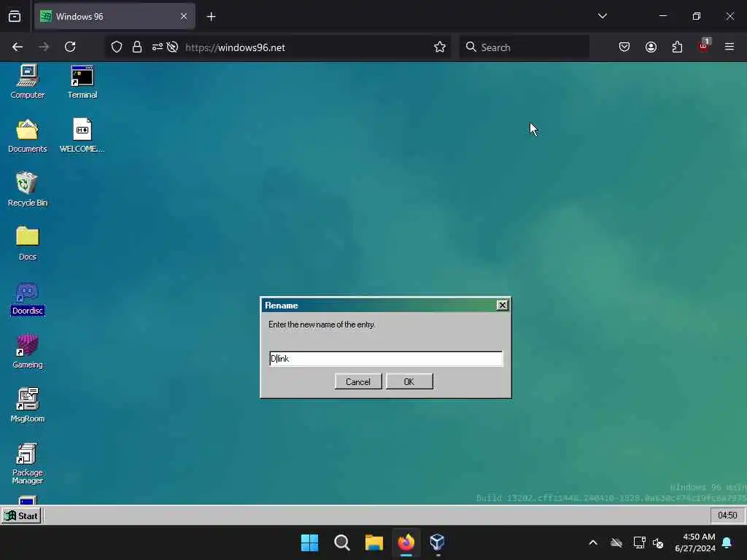Viewport: 747px width, 560px height.
Task: Open the recent browsing view icon
Action: (15, 16)
